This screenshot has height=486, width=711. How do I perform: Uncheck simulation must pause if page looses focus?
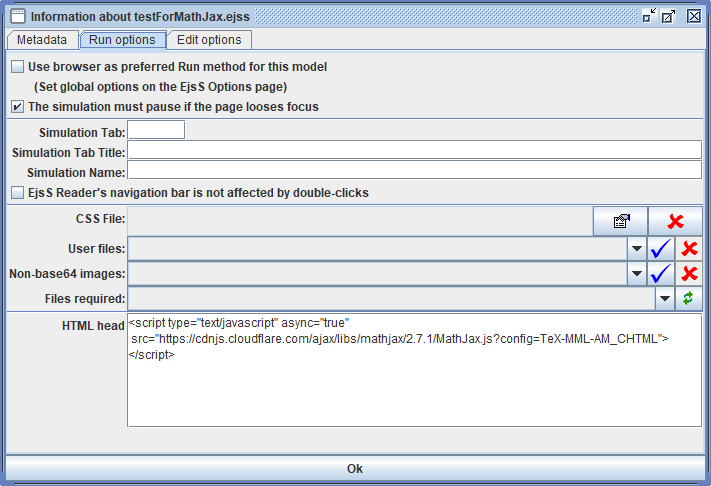point(18,107)
